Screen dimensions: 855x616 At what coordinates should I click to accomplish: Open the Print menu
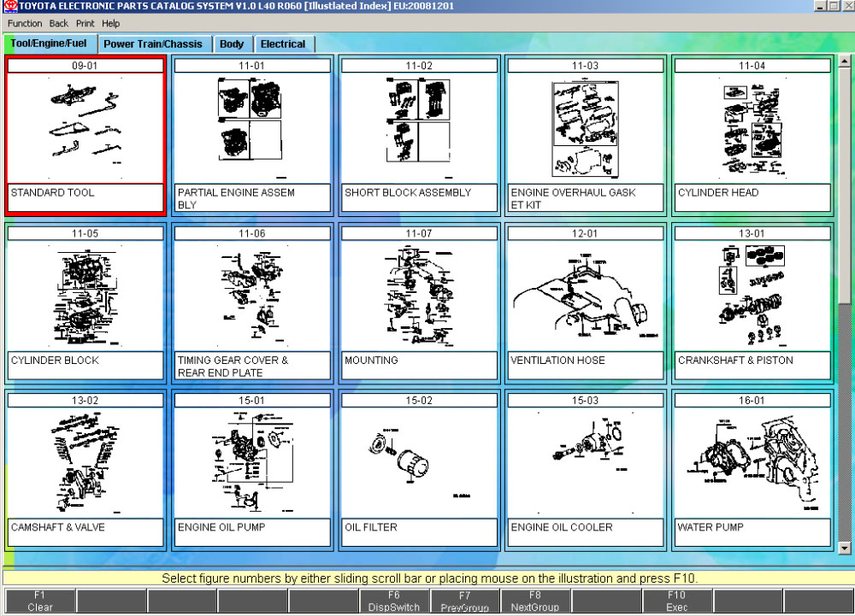[85, 23]
